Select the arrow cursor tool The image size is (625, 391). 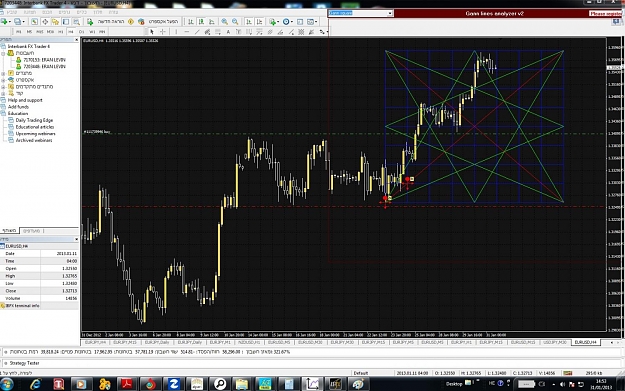tap(152, 31)
